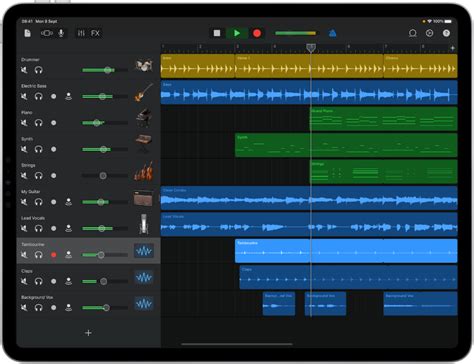The height and width of the screenshot is (364, 474).
Task: Select the My Guitar amp icon
Action: pos(143,198)
